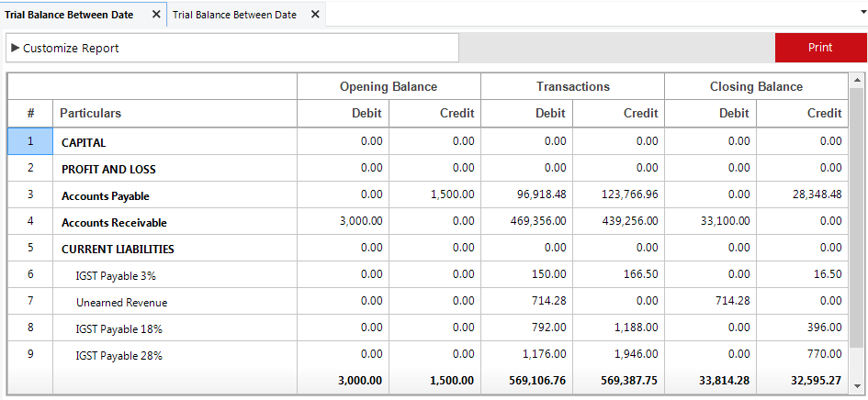Select the IGST Payable 3% row

(x=427, y=274)
